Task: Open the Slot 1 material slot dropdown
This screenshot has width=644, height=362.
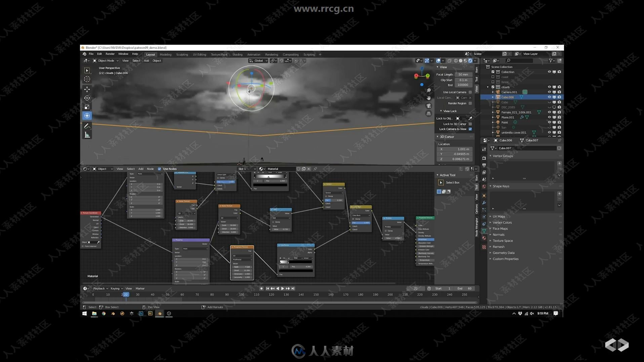Action: pos(247,169)
